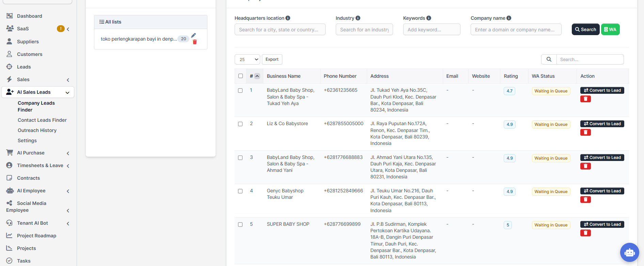Open the Dashboard sidebar icon
Screen dimensions: 644x266
[10, 16]
